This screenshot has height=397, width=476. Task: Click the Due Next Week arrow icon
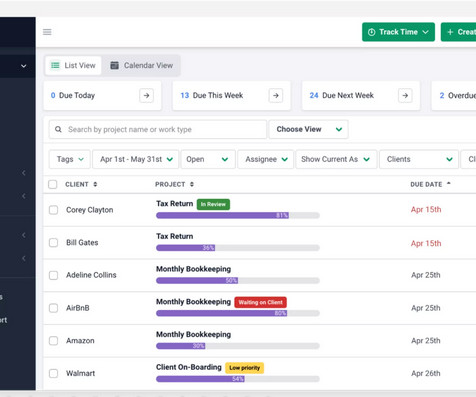(405, 96)
